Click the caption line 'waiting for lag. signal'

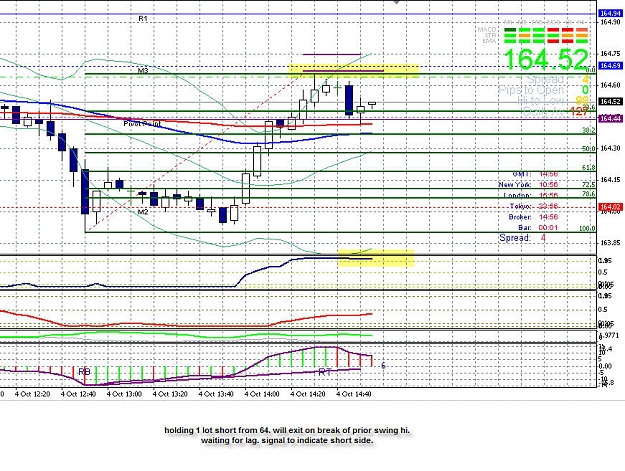287,440
